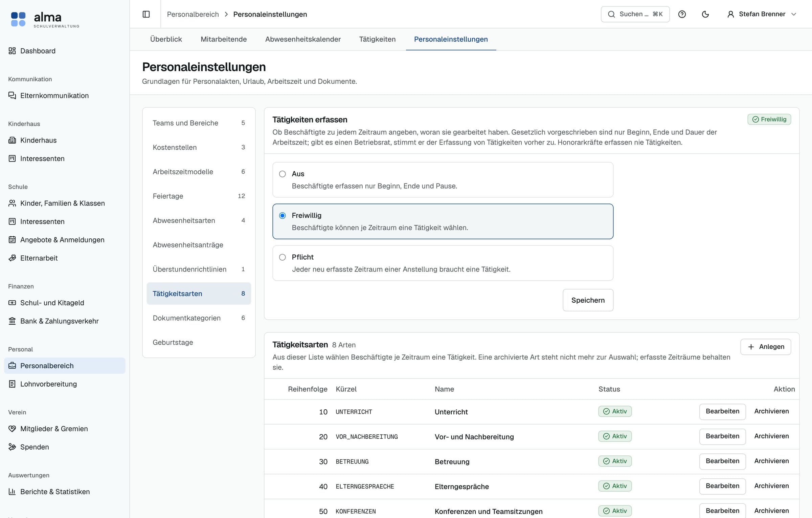The width and height of the screenshot is (812, 518).
Task: Open Kinder, Familien & Klassen
Action: [x=65, y=203]
